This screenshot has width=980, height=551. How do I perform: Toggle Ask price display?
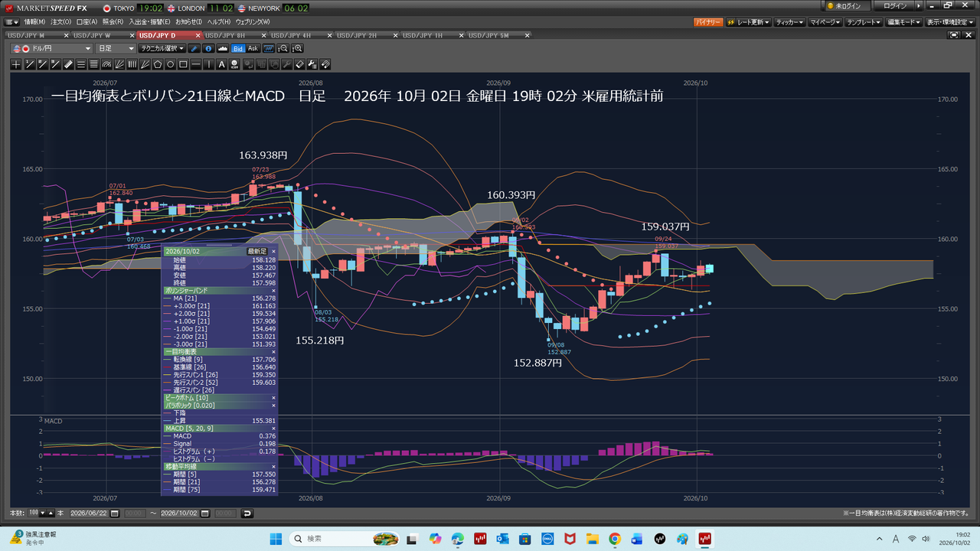(x=253, y=48)
